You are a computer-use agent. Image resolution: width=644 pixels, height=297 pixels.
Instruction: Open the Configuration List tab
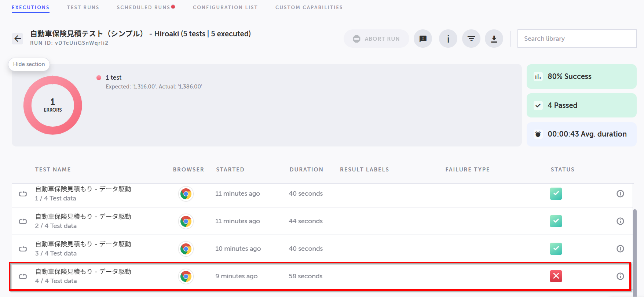coord(225,7)
